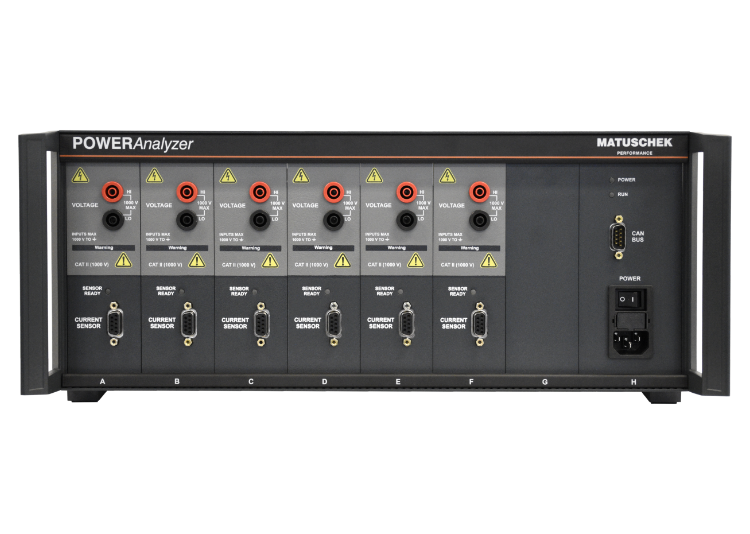This screenshot has width=750, height=534.
Task: Click slot letter B on the bottom rail
Action: pyautogui.click(x=177, y=381)
